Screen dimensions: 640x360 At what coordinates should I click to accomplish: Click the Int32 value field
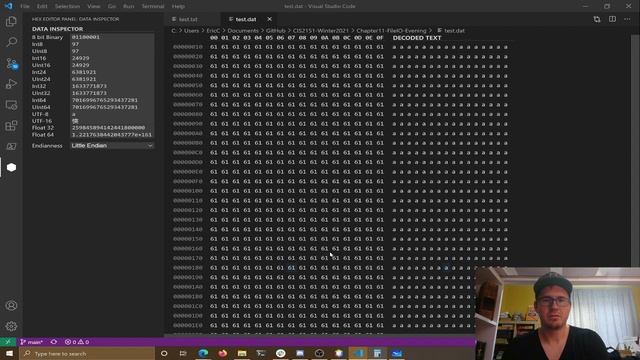(x=112, y=86)
